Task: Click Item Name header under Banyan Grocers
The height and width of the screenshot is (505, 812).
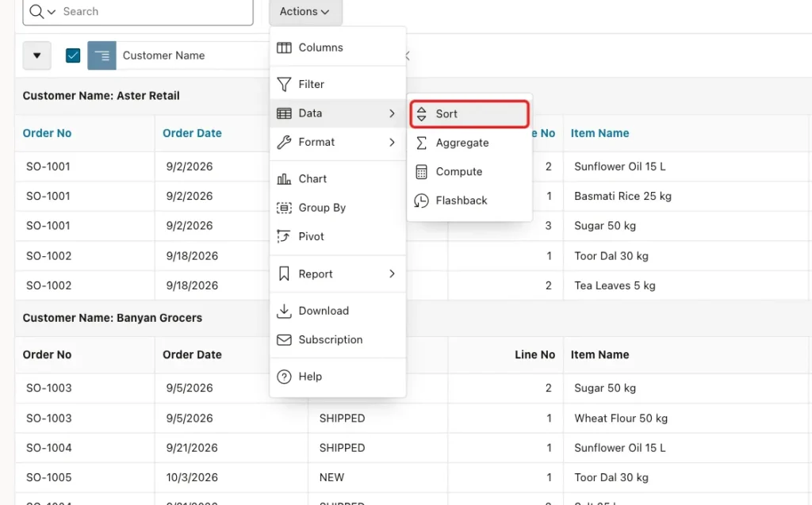Action: pyautogui.click(x=599, y=355)
